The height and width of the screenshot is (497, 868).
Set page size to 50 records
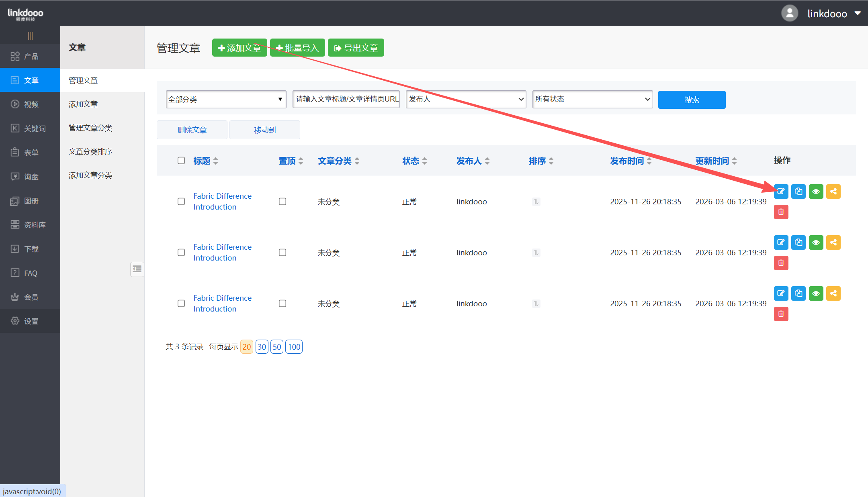click(x=277, y=347)
